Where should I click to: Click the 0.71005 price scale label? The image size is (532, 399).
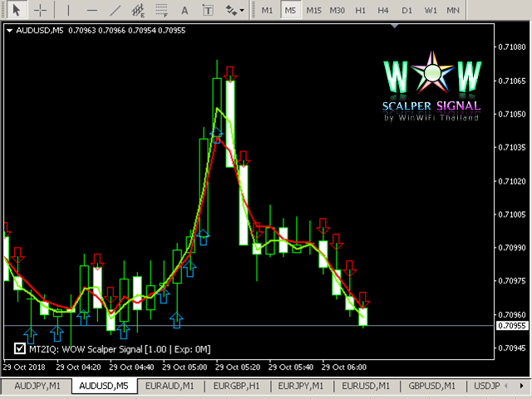coord(512,214)
